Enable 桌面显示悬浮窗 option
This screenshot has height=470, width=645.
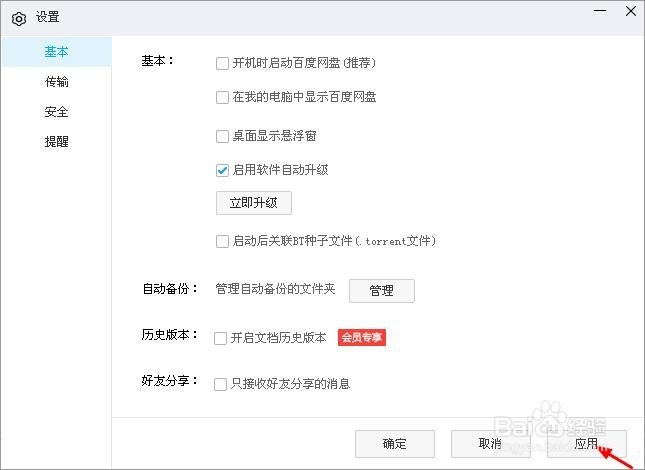click(222, 136)
